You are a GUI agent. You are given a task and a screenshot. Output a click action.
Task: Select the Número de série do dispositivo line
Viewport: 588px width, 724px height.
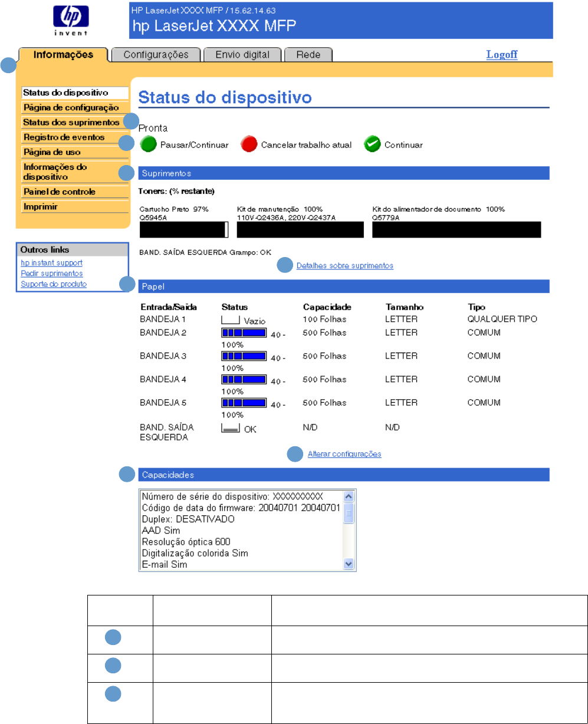click(x=232, y=496)
